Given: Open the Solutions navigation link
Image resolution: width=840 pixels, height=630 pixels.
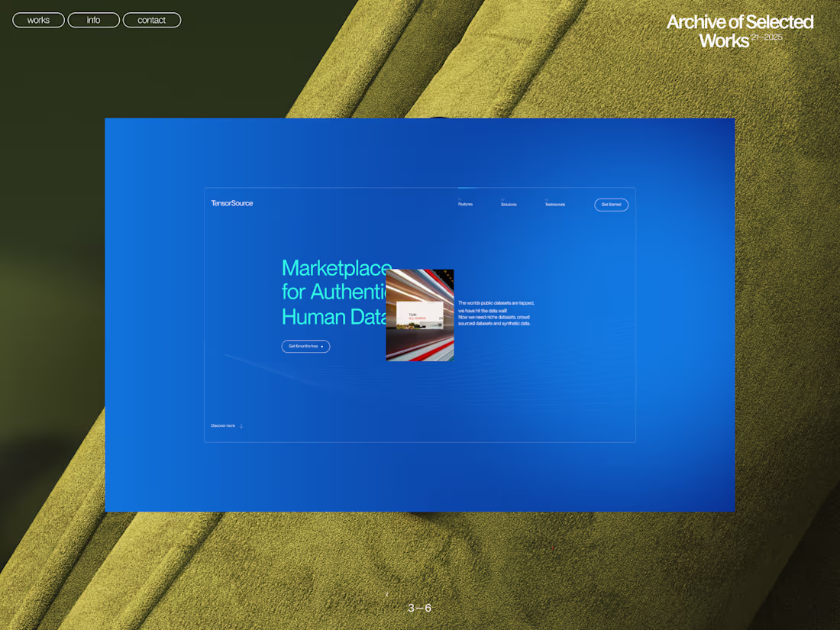Looking at the screenshot, I should [507, 204].
